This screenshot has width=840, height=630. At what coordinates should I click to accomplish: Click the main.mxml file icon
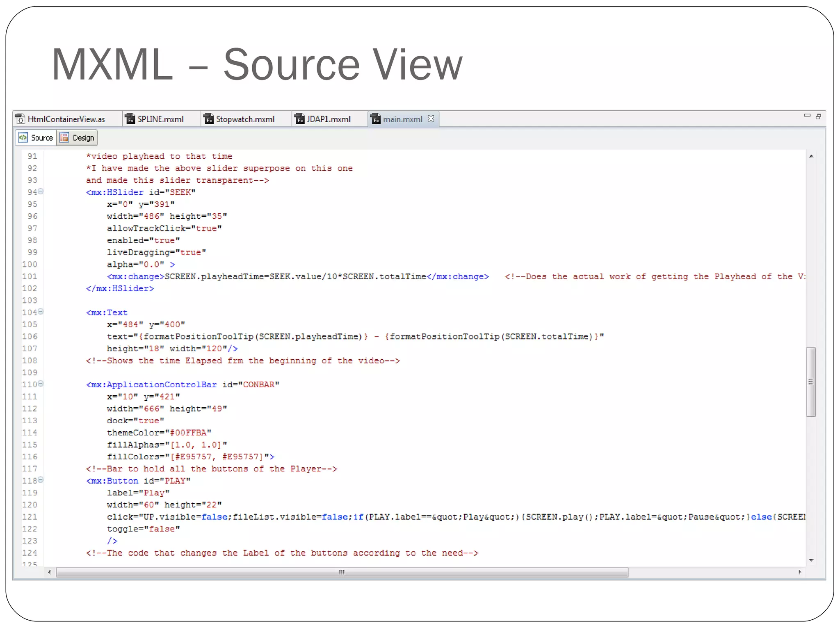pos(375,119)
